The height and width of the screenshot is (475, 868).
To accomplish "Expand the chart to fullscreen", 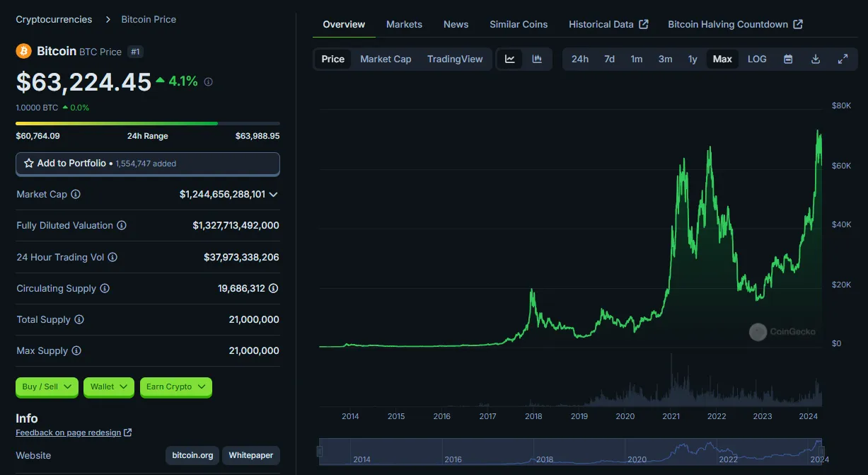I will click(843, 59).
